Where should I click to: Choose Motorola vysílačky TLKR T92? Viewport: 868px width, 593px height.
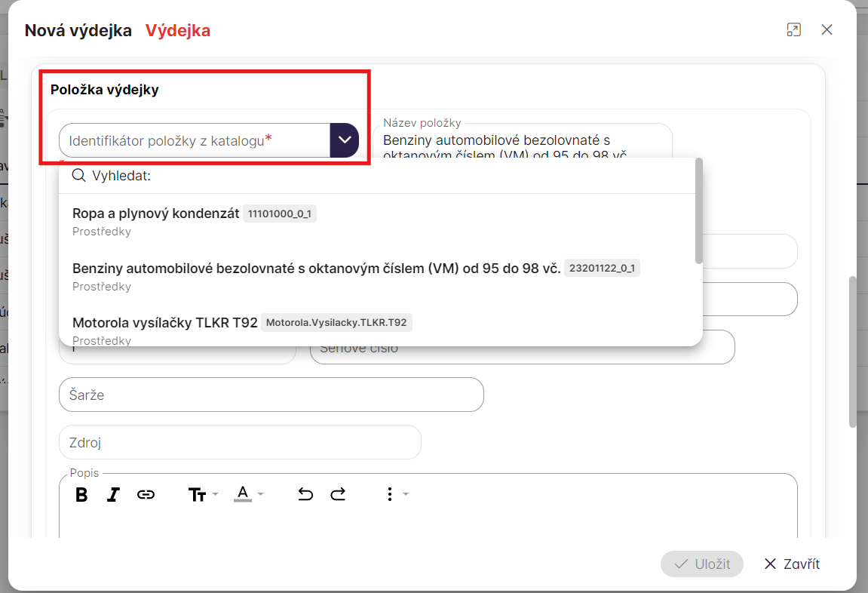tap(164, 323)
